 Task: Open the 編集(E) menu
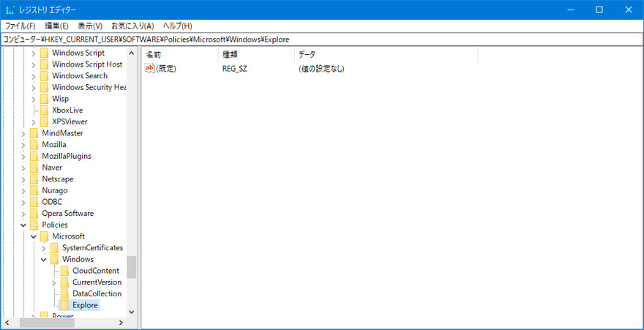[x=56, y=26]
